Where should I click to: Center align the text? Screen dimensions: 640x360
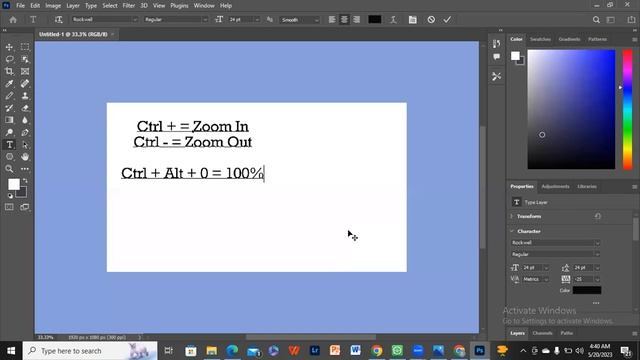344,20
